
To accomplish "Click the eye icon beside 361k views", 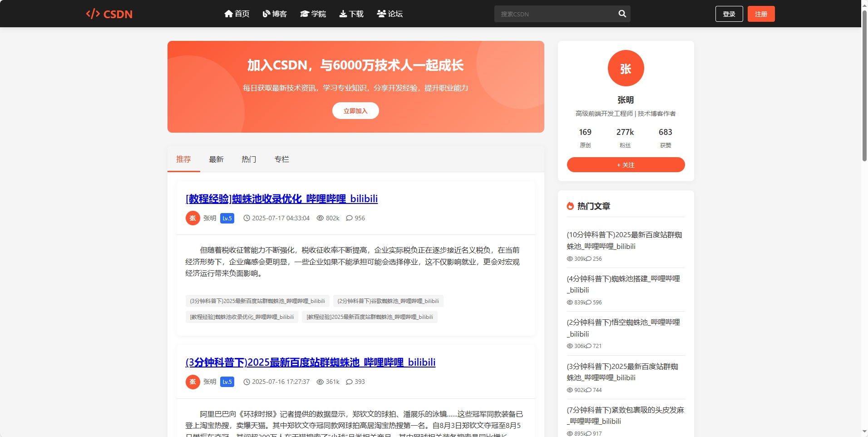I will [x=320, y=382].
